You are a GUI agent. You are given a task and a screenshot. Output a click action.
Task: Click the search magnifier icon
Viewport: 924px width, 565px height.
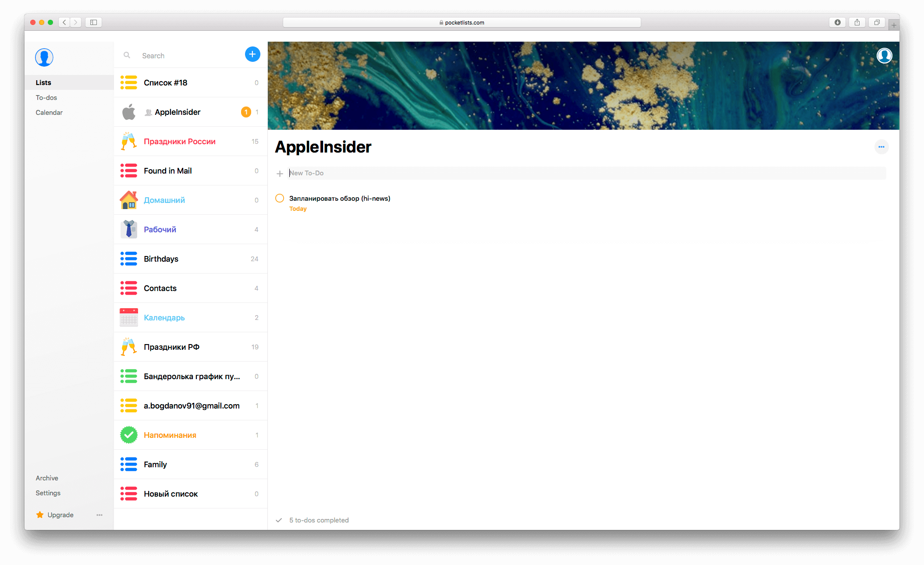coord(127,55)
